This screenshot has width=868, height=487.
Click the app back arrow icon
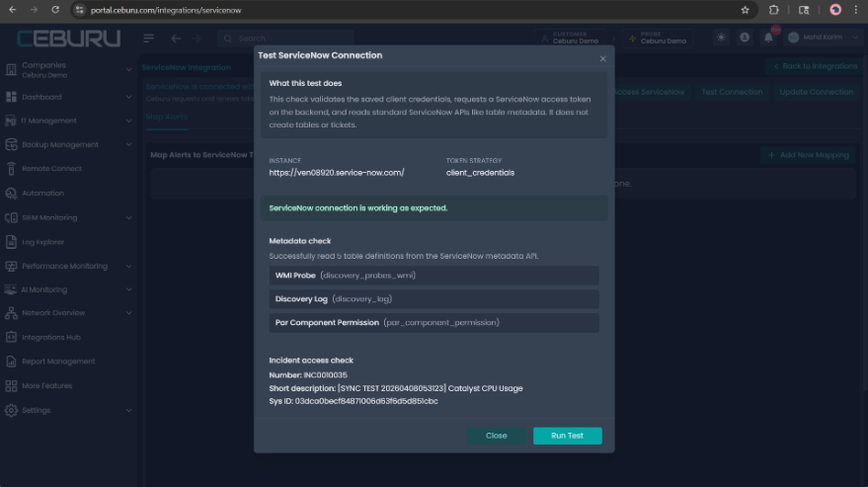point(176,39)
